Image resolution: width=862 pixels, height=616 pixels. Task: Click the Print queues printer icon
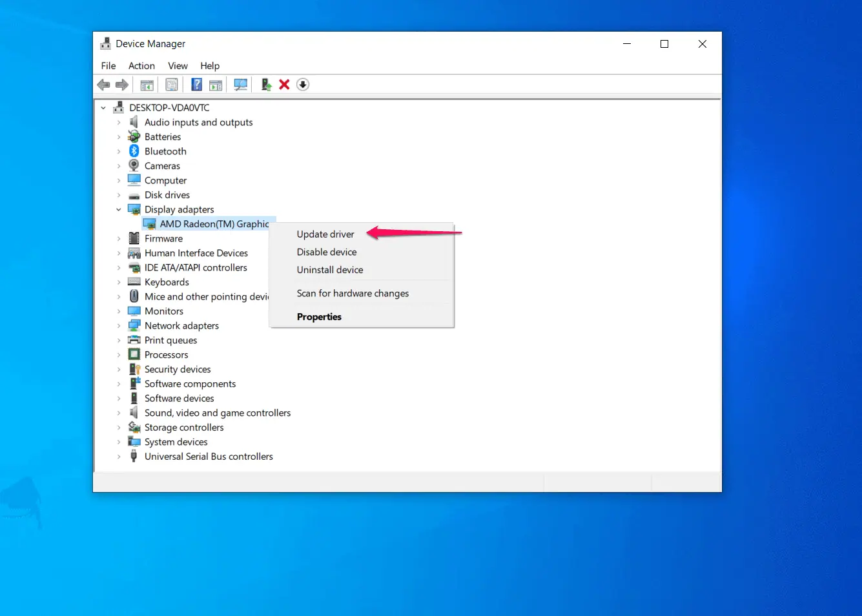click(x=134, y=340)
